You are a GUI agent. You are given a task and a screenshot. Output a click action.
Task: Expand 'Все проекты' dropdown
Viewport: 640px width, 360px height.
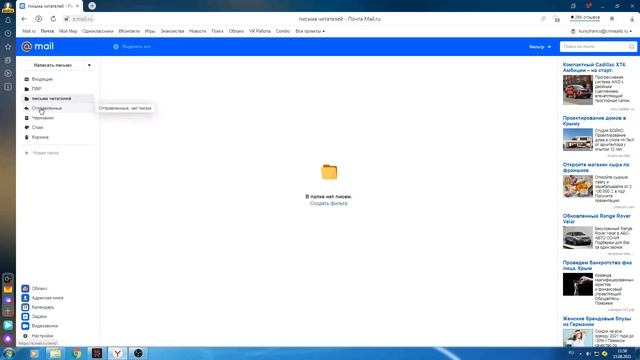pos(310,31)
